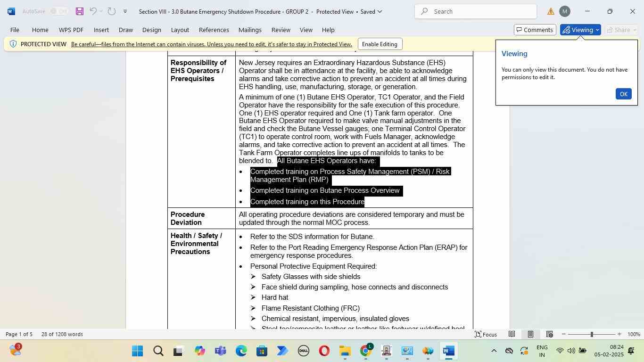
Task: Open the References ribbon tab
Action: click(x=214, y=30)
